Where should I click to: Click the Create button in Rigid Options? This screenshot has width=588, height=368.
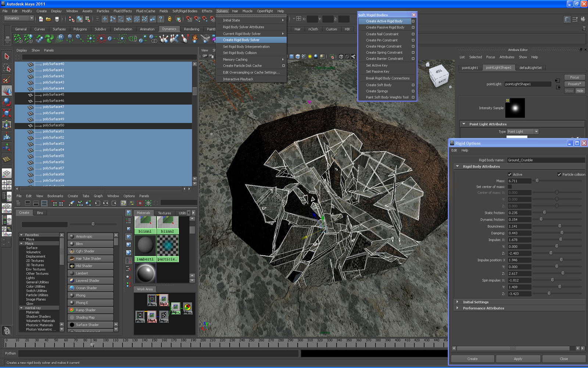tap(473, 359)
